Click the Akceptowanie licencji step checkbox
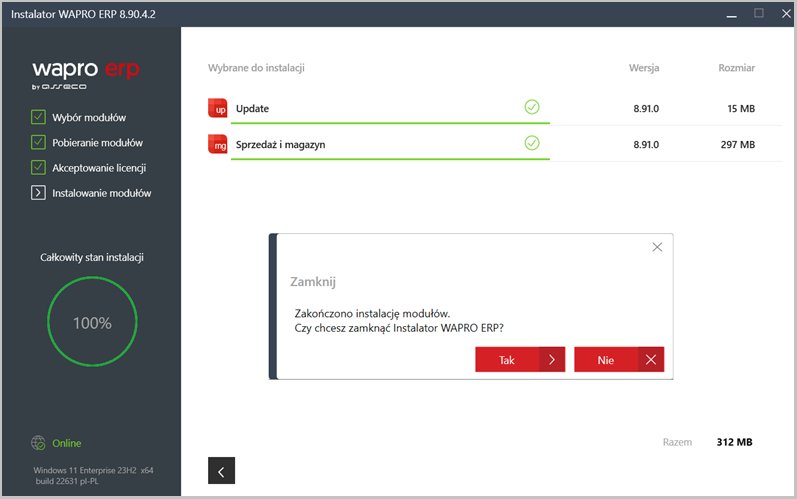This screenshot has width=797, height=499. pos(38,167)
